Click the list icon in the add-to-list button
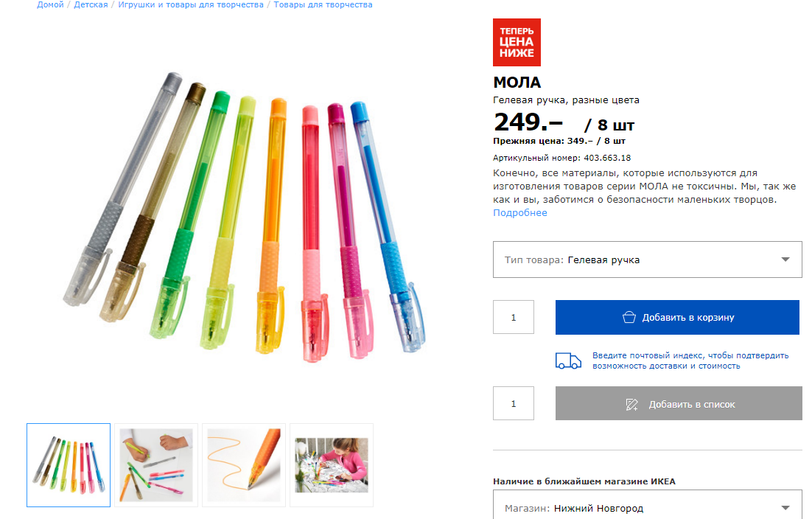This screenshot has height=519, width=812. point(631,404)
